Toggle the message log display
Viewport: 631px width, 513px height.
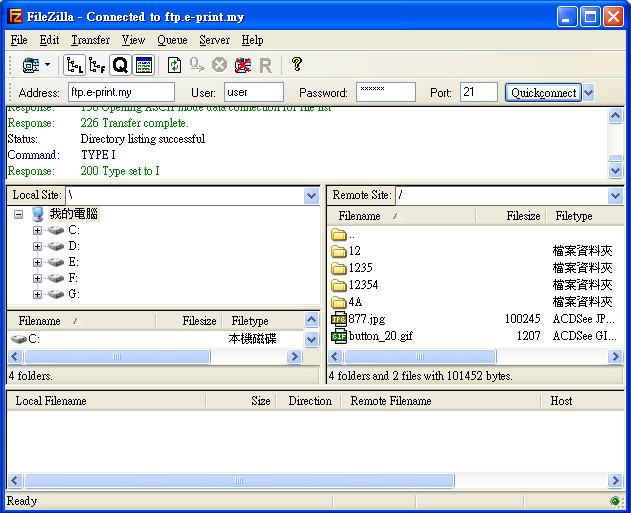pyautogui.click(x=144, y=65)
